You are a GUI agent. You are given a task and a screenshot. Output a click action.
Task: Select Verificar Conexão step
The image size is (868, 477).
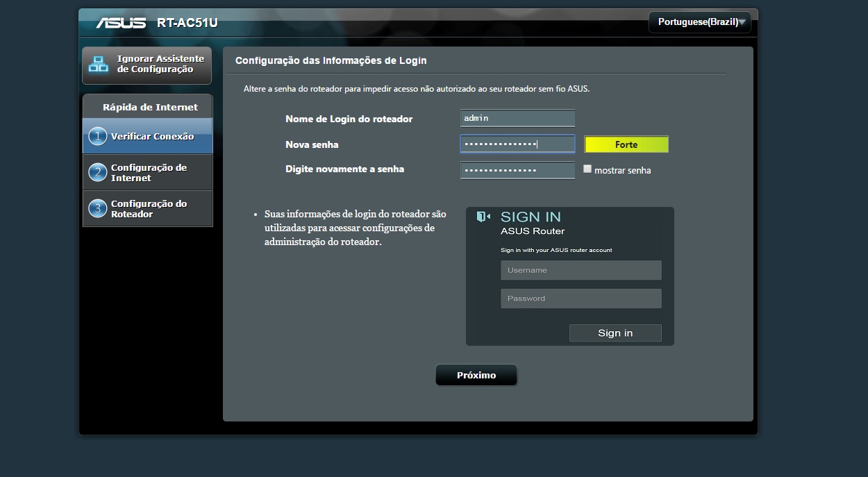pyautogui.click(x=152, y=136)
